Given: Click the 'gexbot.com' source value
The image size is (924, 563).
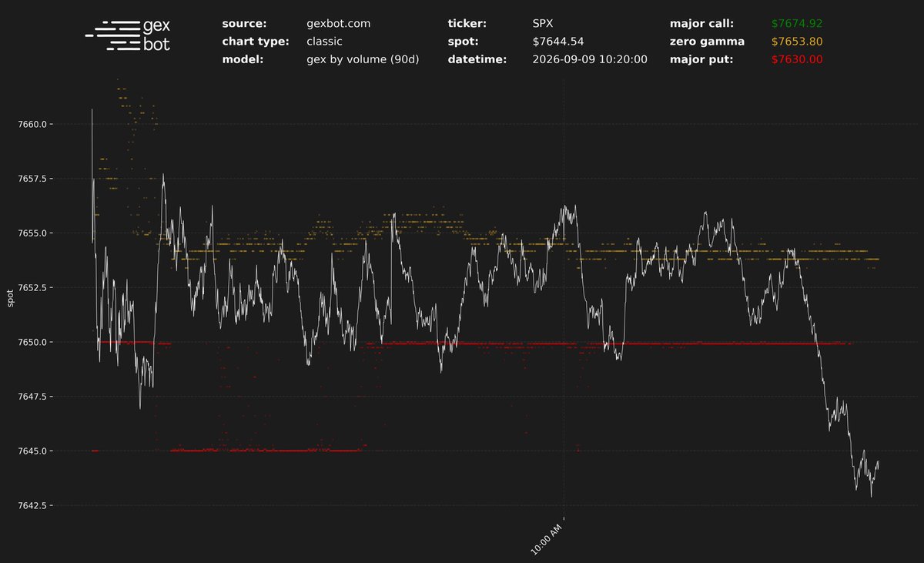Looking at the screenshot, I should tap(338, 24).
